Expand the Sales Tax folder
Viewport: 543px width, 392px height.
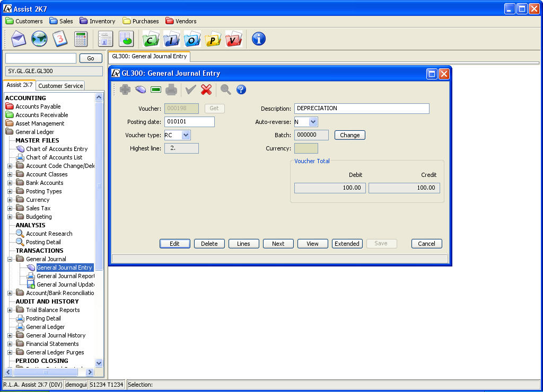[10, 208]
